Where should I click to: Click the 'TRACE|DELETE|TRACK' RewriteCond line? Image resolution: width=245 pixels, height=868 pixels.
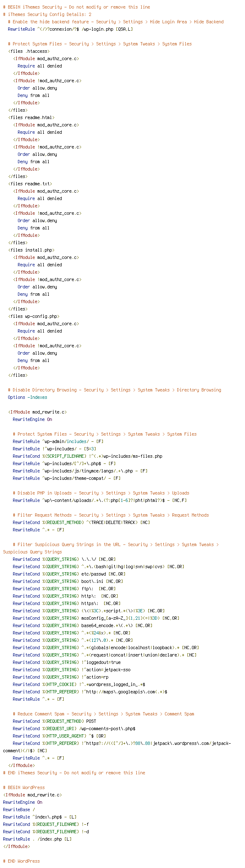pos(81,522)
